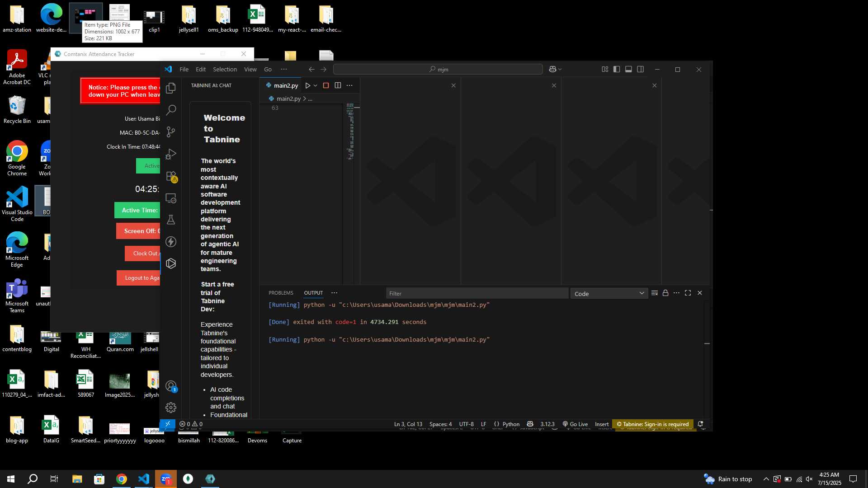
Task: Toggle the primary side bar visibility
Action: pyautogui.click(x=617, y=69)
